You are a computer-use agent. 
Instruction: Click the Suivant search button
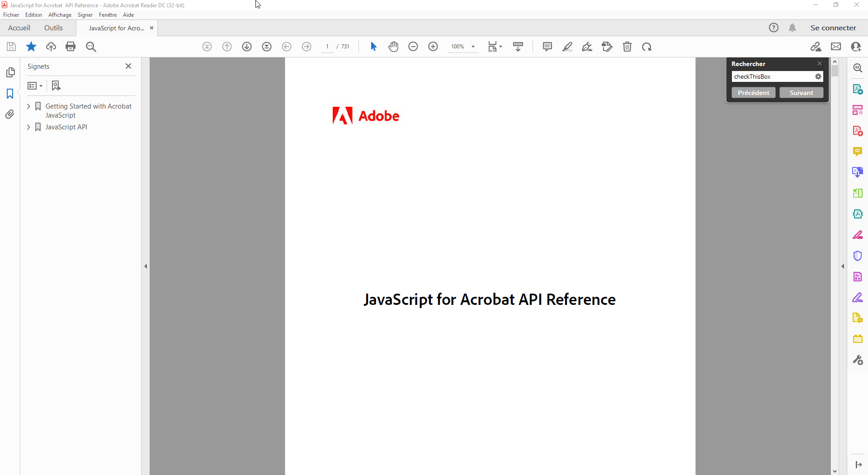[x=802, y=93]
